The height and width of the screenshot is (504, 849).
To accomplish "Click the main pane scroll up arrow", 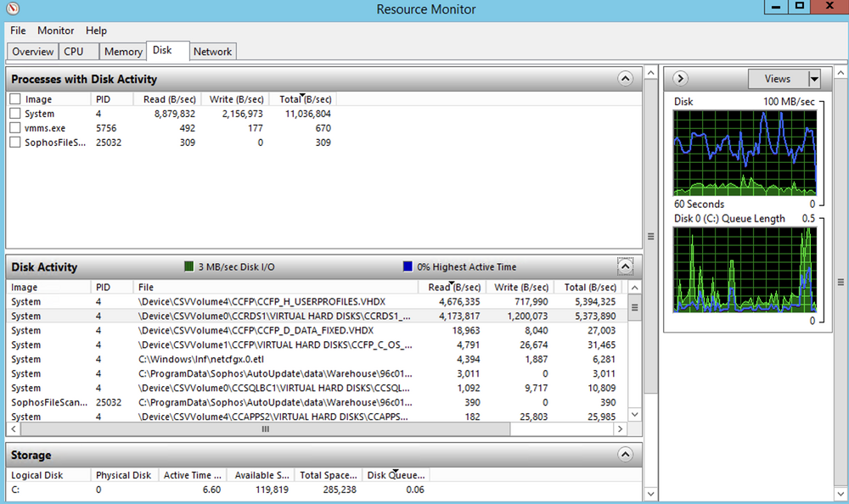I will pyautogui.click(x=651, y=72).
